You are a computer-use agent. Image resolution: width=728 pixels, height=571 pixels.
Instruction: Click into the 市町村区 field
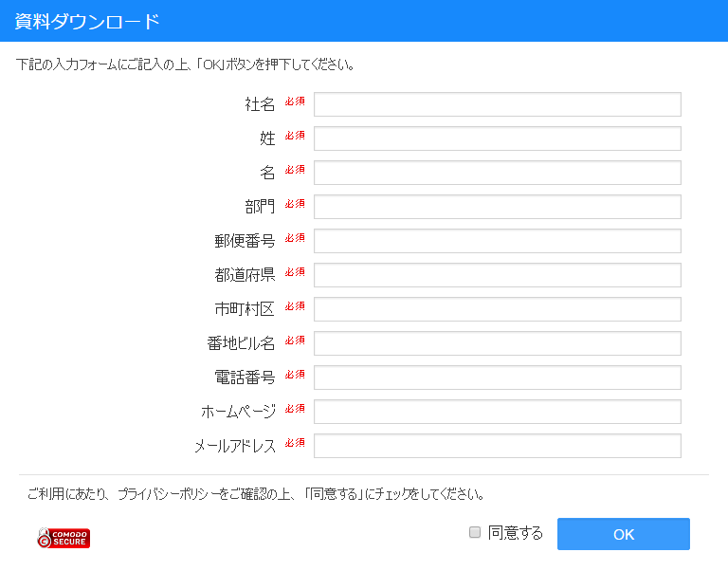pyautogui.click(x=498, y=309)
